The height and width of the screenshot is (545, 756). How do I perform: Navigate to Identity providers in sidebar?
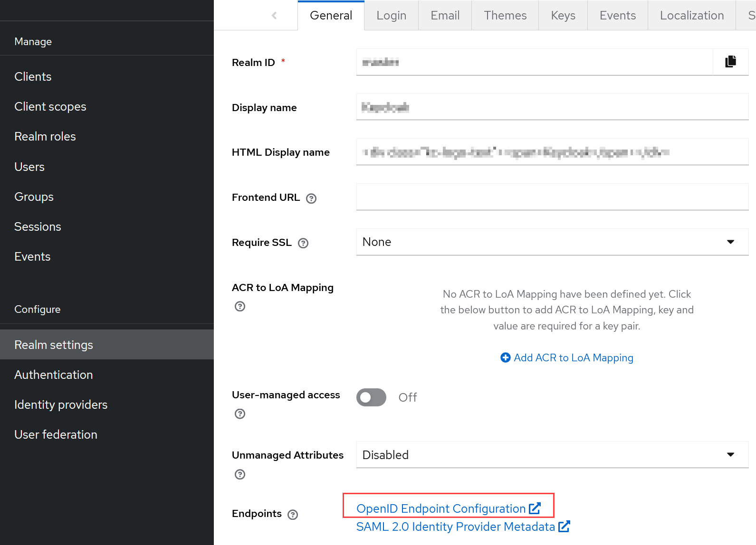[61, 404]
